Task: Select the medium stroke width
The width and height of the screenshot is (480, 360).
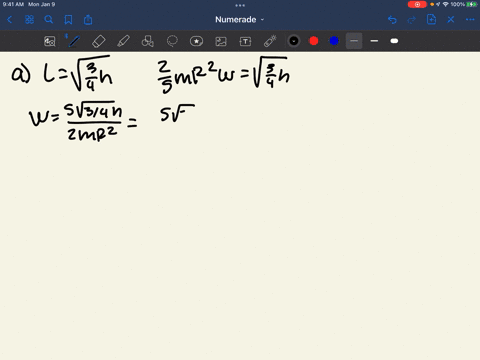Action: tap(374, 41)
